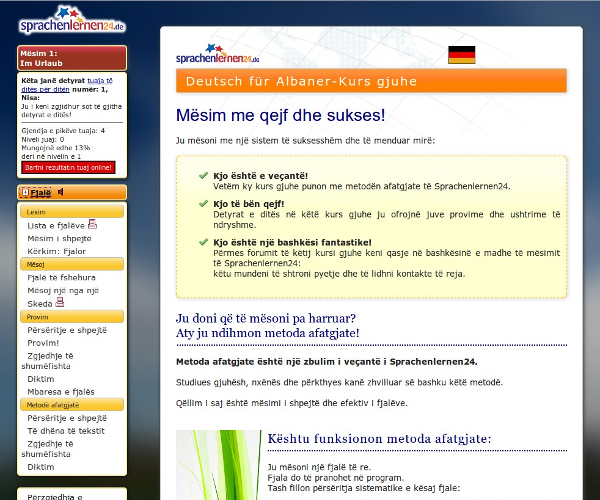Expand the Metodë afatgjatë section header
The height and width of the screenshot is (500, 600).
coord(72,405)
